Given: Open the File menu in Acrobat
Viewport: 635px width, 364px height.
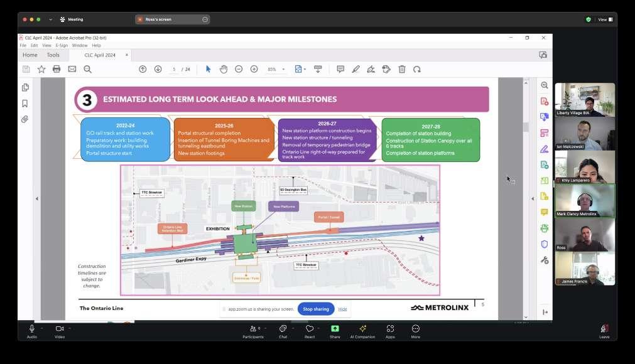Looking at the screenshot, I should tap(23, 45).
